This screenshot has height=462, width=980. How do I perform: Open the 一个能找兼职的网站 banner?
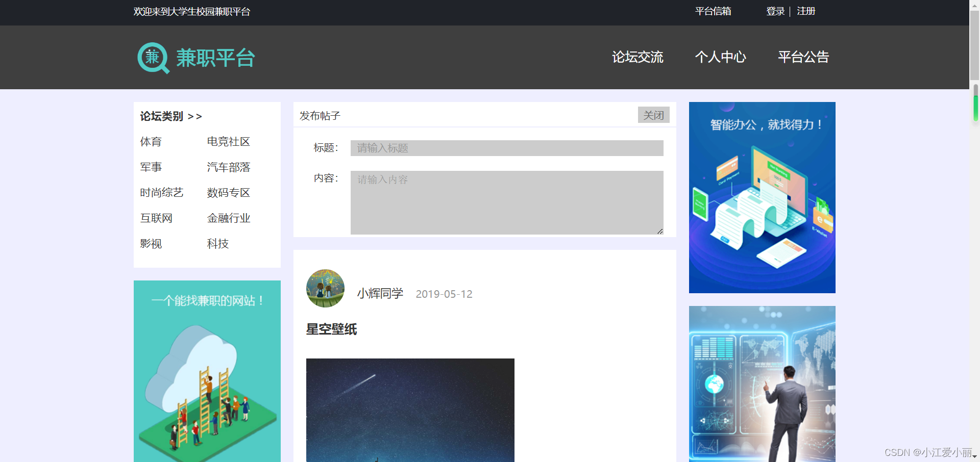coord(207,371)
